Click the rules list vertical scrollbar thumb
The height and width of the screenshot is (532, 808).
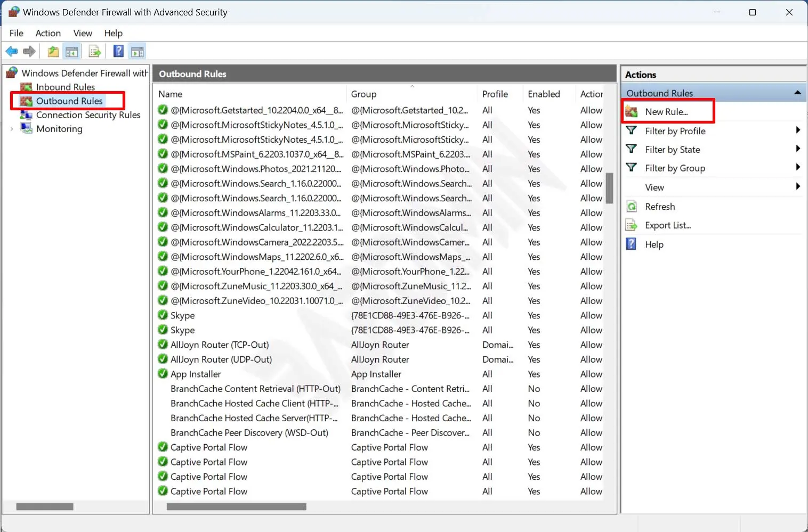click(609, 188)
